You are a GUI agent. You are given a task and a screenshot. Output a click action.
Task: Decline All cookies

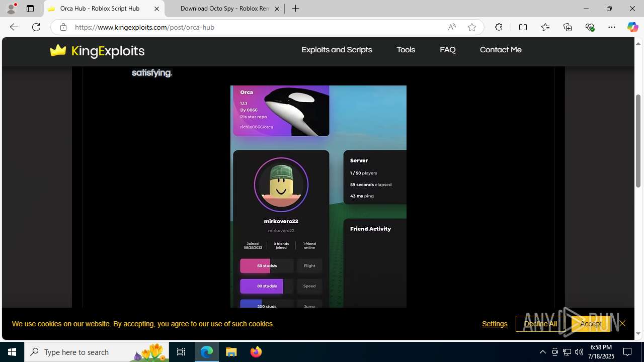[x=540, y=324]
